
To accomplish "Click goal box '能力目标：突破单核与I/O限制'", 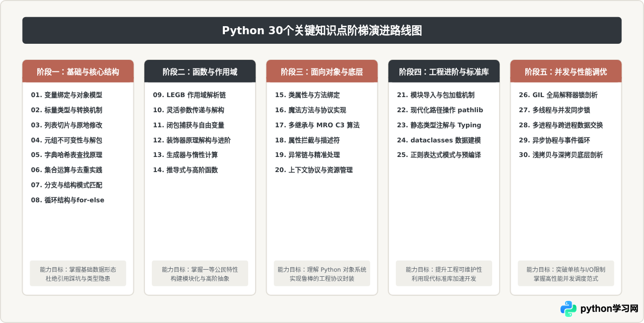I will [566, 273].
